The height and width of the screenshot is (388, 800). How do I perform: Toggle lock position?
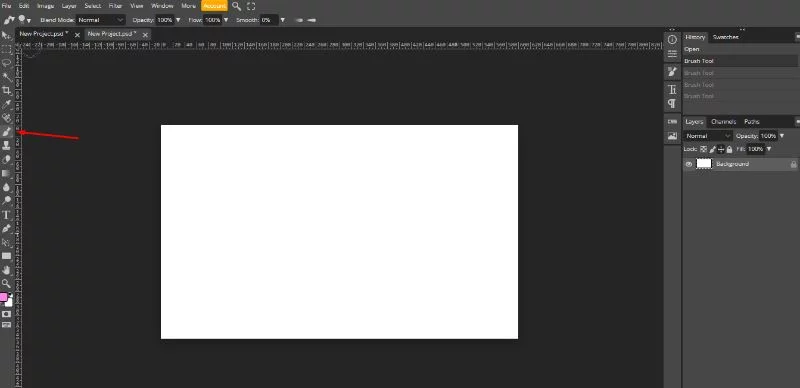pos(721,150)
